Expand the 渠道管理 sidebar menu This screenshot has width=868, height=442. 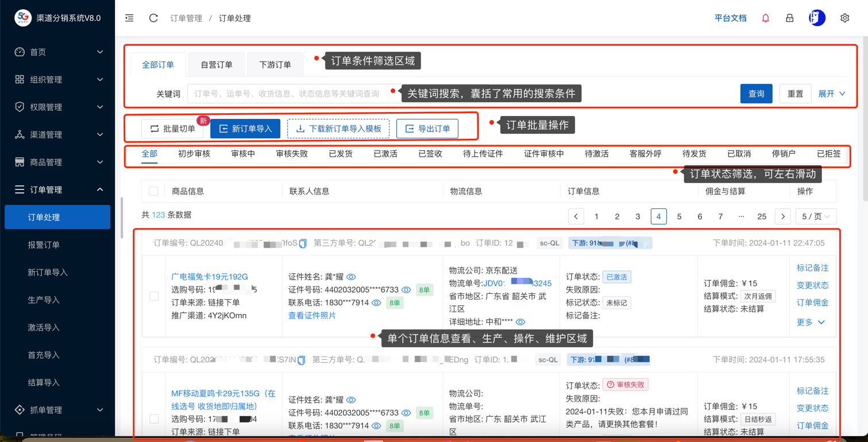click(57, 135)
